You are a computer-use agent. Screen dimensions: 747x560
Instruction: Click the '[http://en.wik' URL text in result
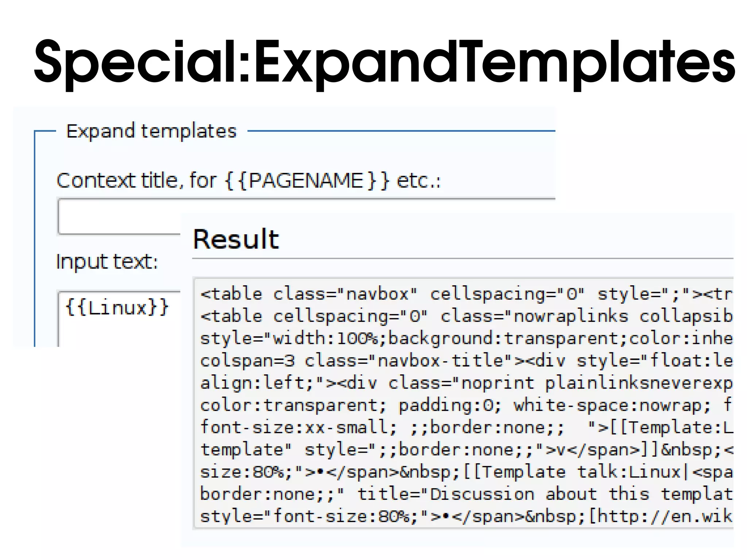coord(660,517)
